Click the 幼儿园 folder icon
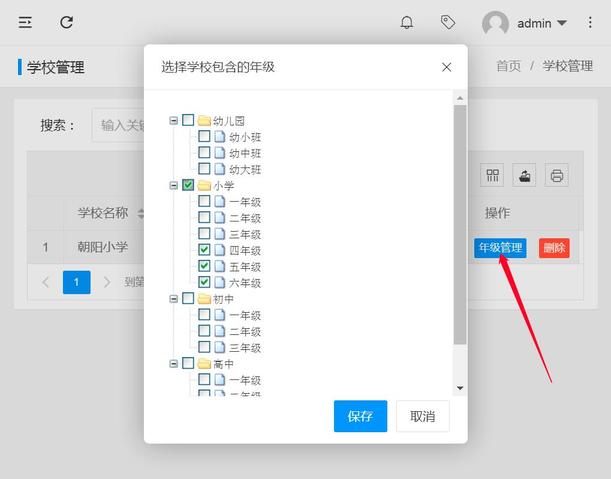This screenshot has height=479, width=611. (x=204, y=120)
